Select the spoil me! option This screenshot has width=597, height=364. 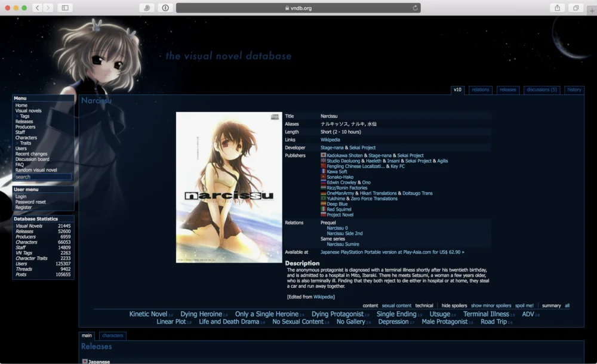tap(524, 306)
